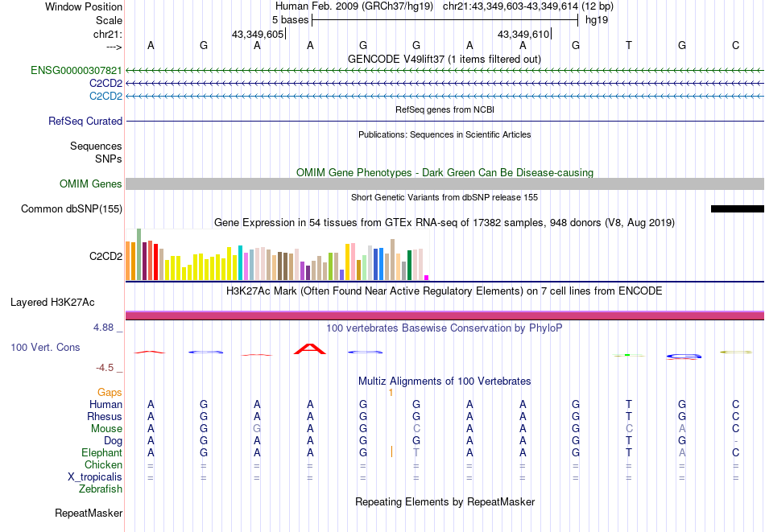Viewport: 765px width, 532px height.
Task: Open the Common dbSNP(155) track label
Action: point(72,208)
